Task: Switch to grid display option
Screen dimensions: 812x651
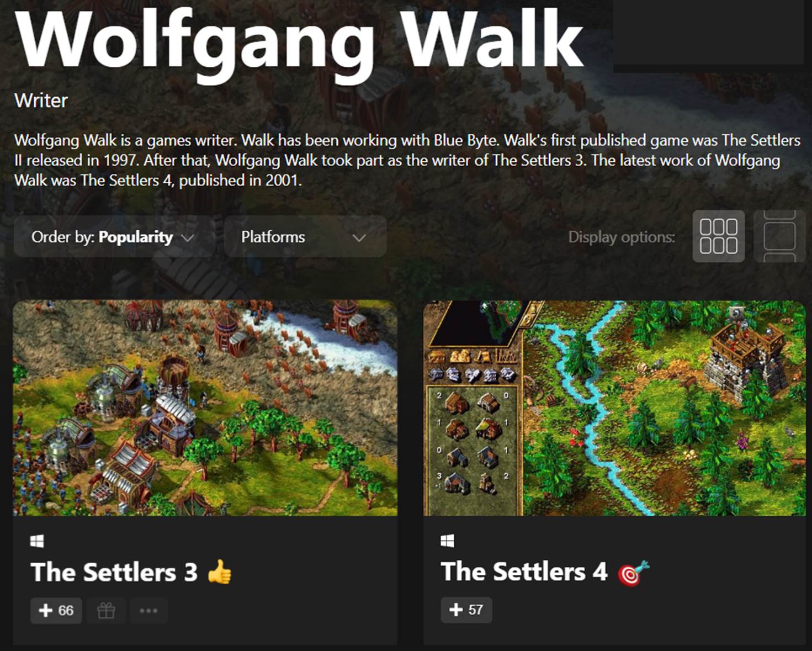Action: tap(718, 236)
